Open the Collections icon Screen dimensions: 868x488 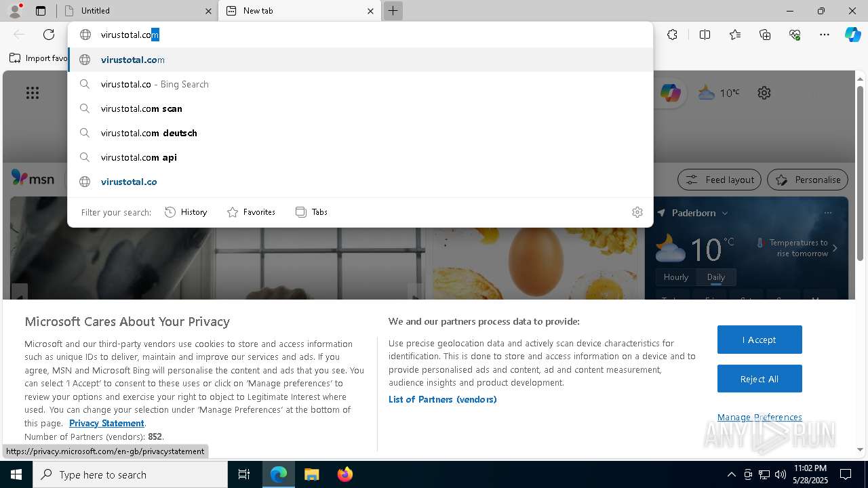tap(765, 35)
